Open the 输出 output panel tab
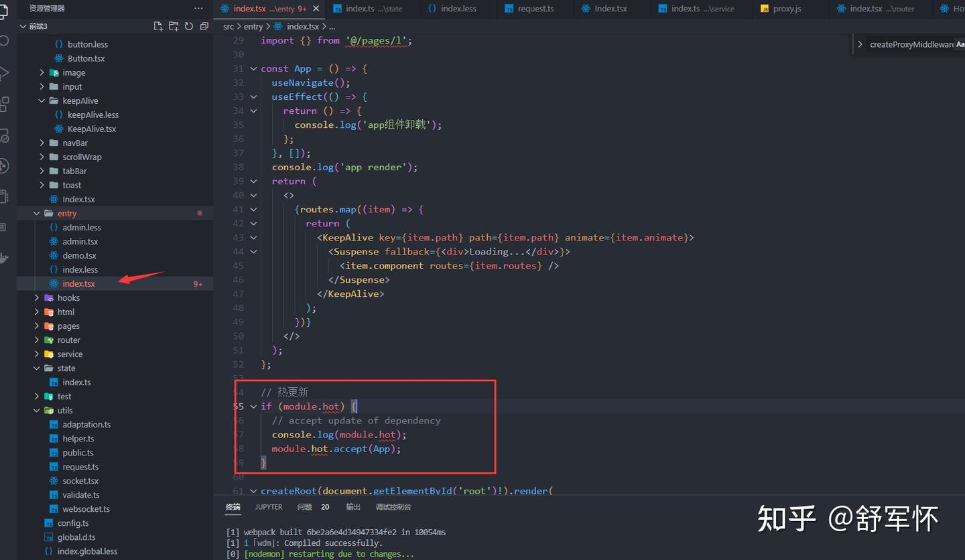The width and height of the screenshot is (965, 560). 353,507
